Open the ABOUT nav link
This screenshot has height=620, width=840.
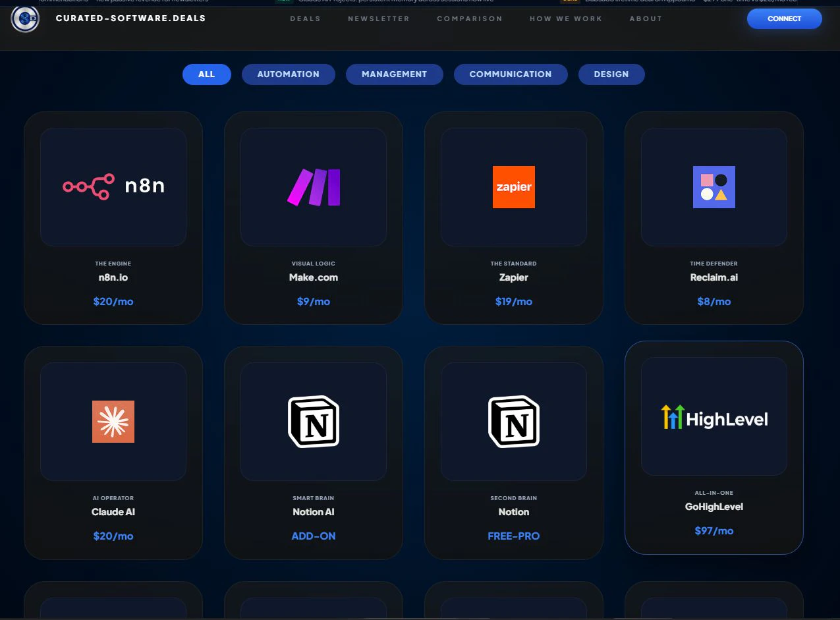coord(646,18)
